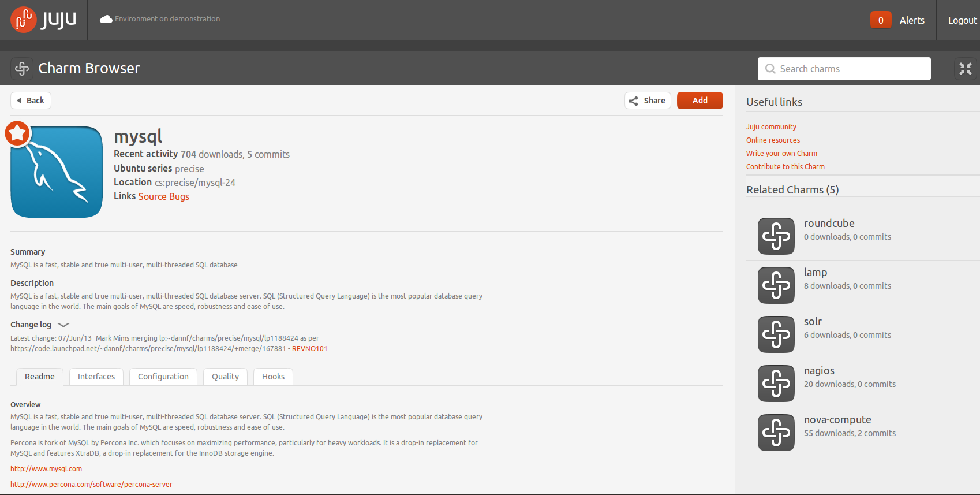Click the Add button to deploy mysql

coord(700,101)
